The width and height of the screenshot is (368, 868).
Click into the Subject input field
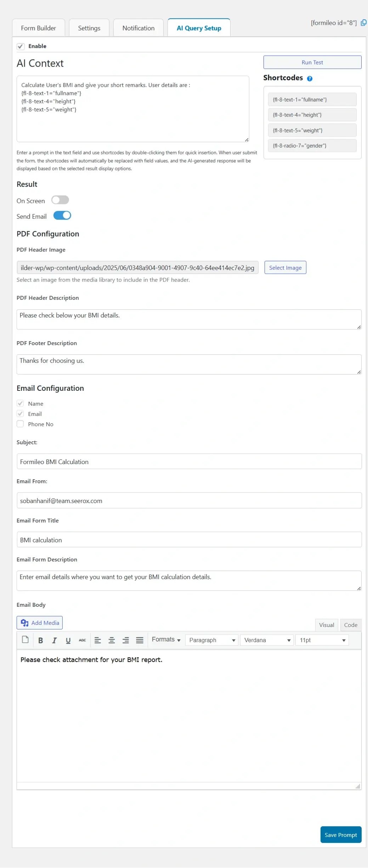(189, 462)
